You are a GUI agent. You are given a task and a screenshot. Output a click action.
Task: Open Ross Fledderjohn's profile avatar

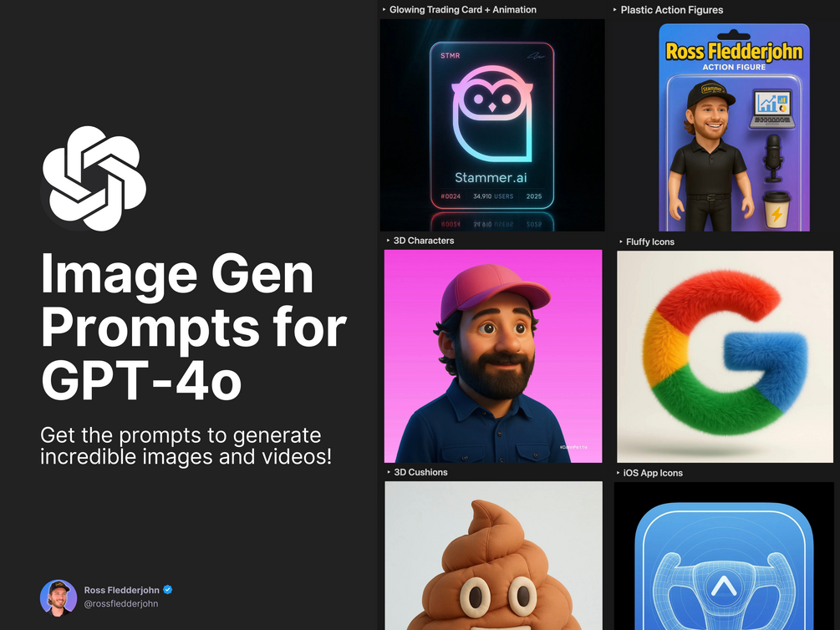click(59, 597)
